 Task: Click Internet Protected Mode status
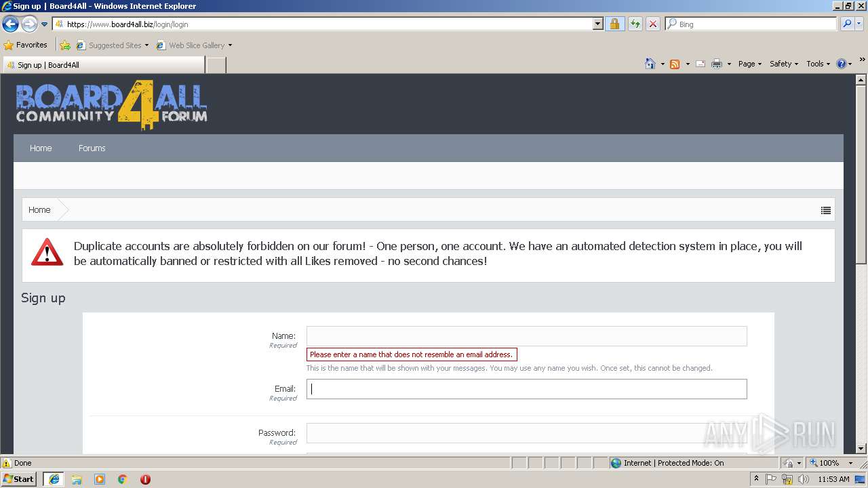pos(668,463)
